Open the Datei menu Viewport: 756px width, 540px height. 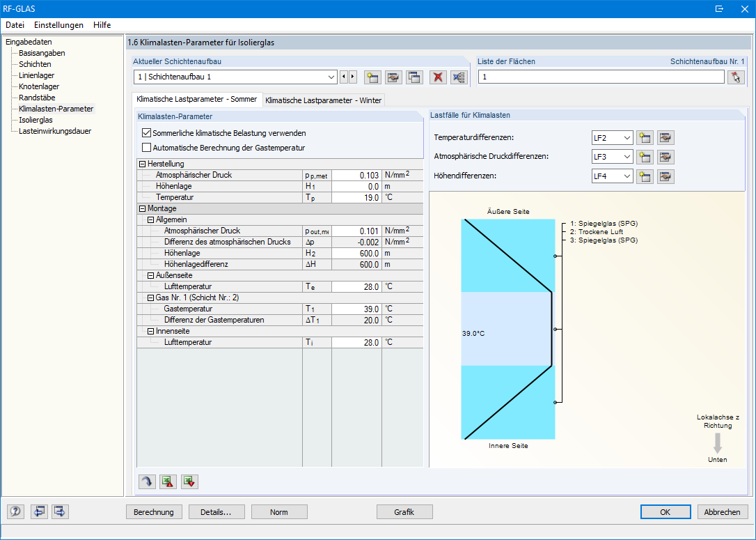(15, 25)
